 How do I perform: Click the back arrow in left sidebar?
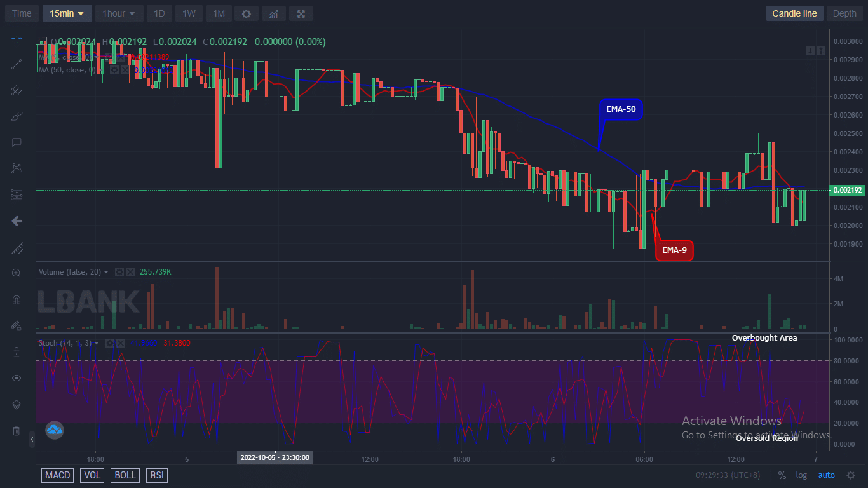[17, 221]
